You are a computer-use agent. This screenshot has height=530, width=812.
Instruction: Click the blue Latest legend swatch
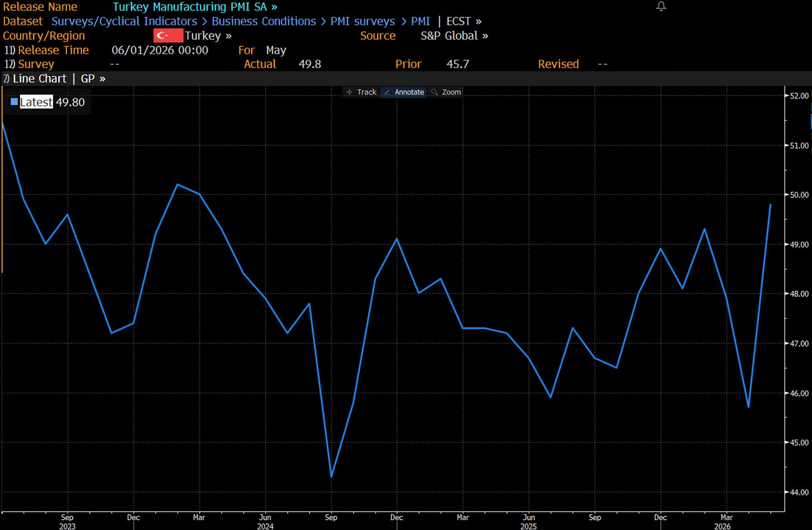pyautogui.click(x=14, y=102)
